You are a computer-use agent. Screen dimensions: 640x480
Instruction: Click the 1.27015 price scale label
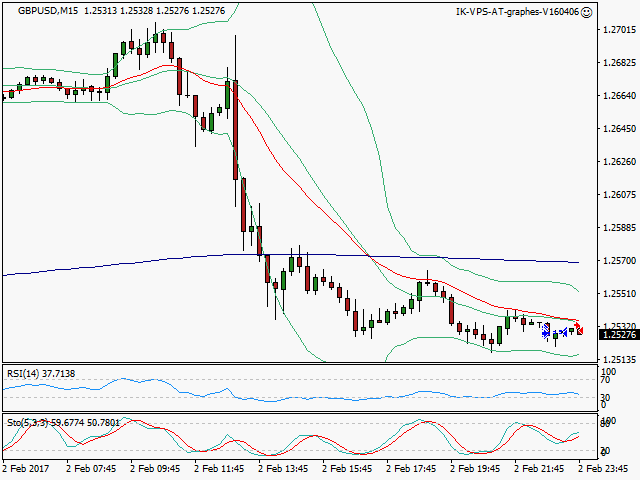tap(619, 30)
